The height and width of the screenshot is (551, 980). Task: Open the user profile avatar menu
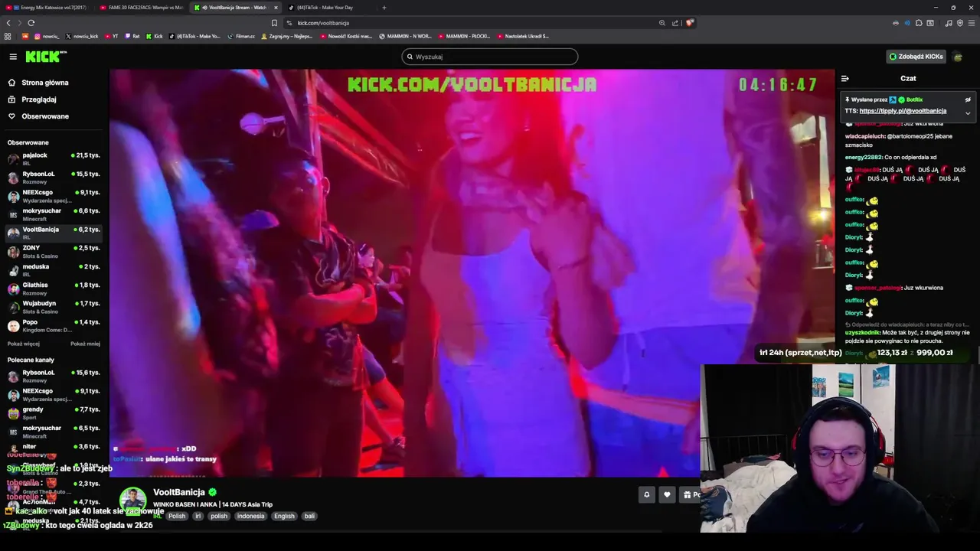point(958,57)
